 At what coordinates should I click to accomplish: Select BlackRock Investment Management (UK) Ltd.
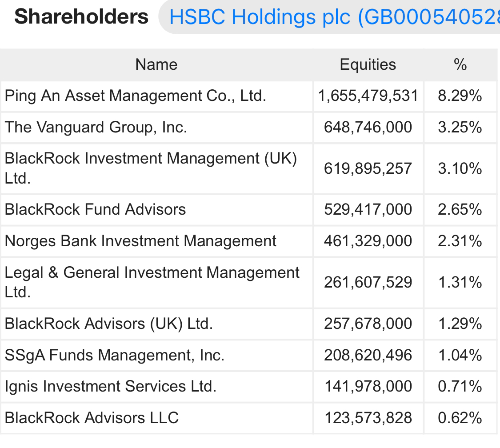pos(150,168)
